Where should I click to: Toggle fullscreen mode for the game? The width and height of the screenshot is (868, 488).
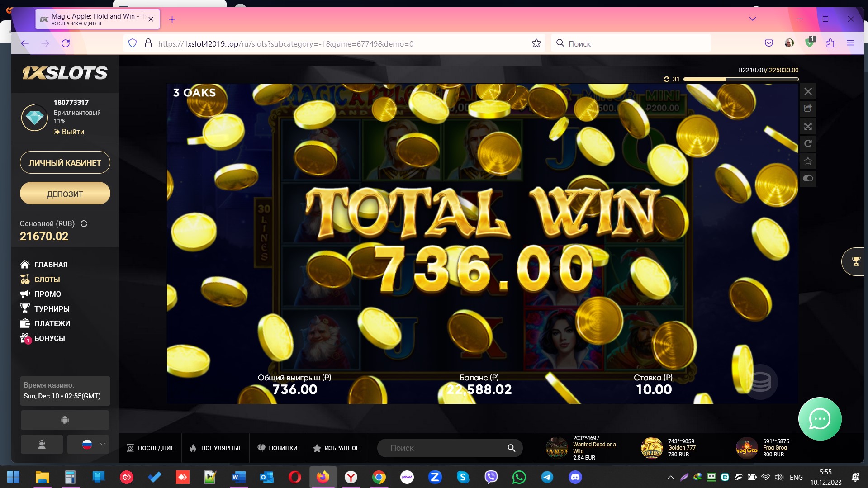(808, 126)
